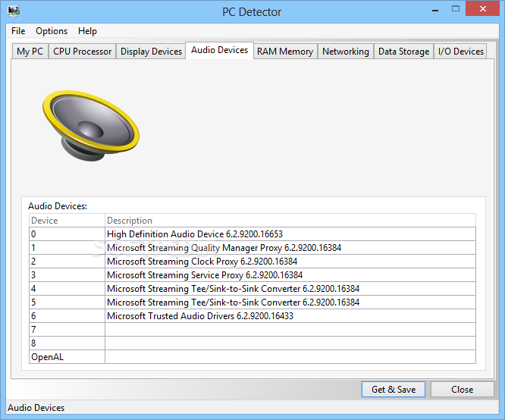Image resolution: width=505 pixels, height=420 pixels.
Task: Click the PC Detector title text
Action: tap(252, 12)
